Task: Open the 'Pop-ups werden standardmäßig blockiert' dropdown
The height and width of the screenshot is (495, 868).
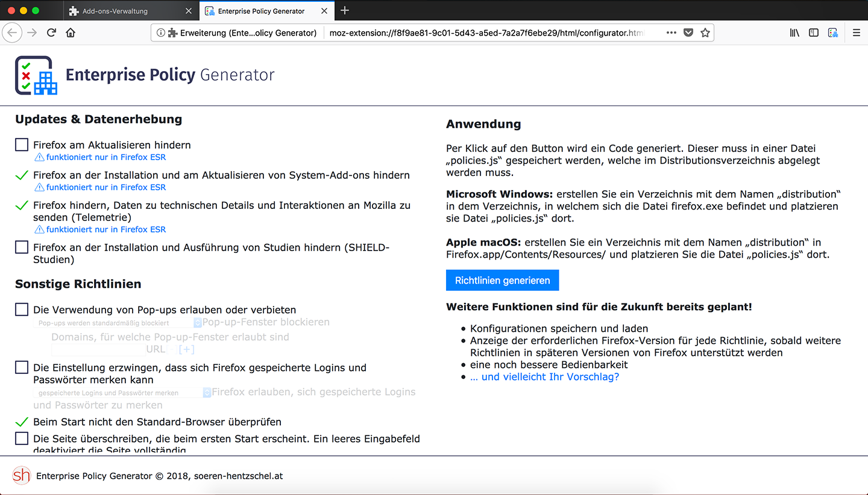Action: click(118, 323)
